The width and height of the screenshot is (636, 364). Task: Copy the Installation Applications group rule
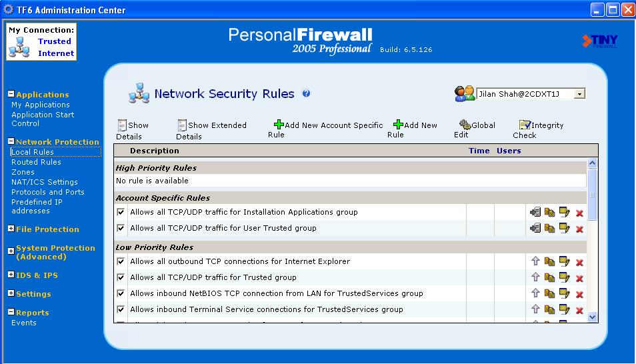click(549, 212)
